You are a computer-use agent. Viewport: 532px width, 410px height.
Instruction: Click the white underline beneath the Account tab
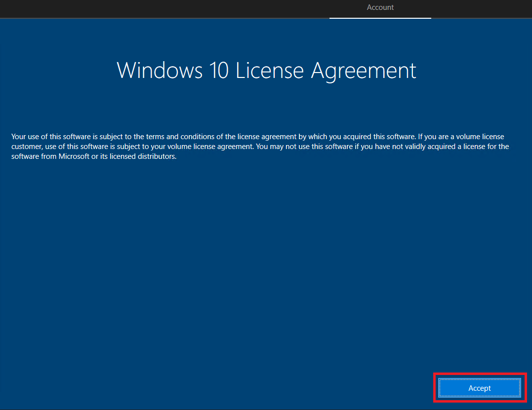click(x=380, y=18)
